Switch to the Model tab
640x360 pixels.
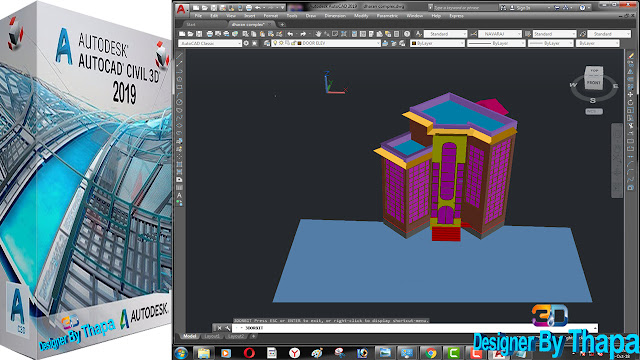(x=189, y=336)
